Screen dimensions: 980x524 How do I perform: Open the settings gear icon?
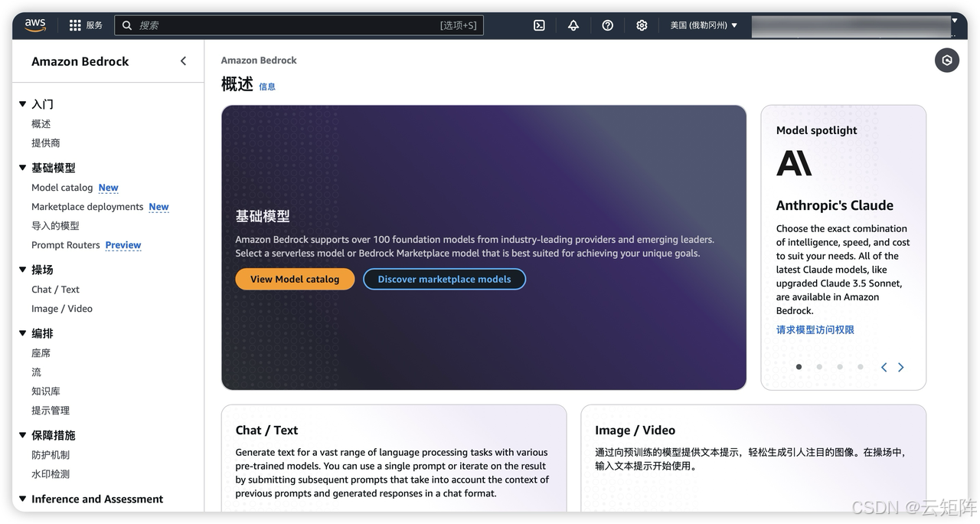pos(642,25)
